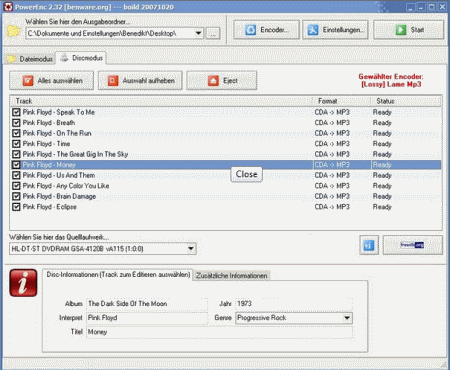Toggle checkbox for Brain Damage
Viewport: 450px width, 370px height.
tap(16, 196)
